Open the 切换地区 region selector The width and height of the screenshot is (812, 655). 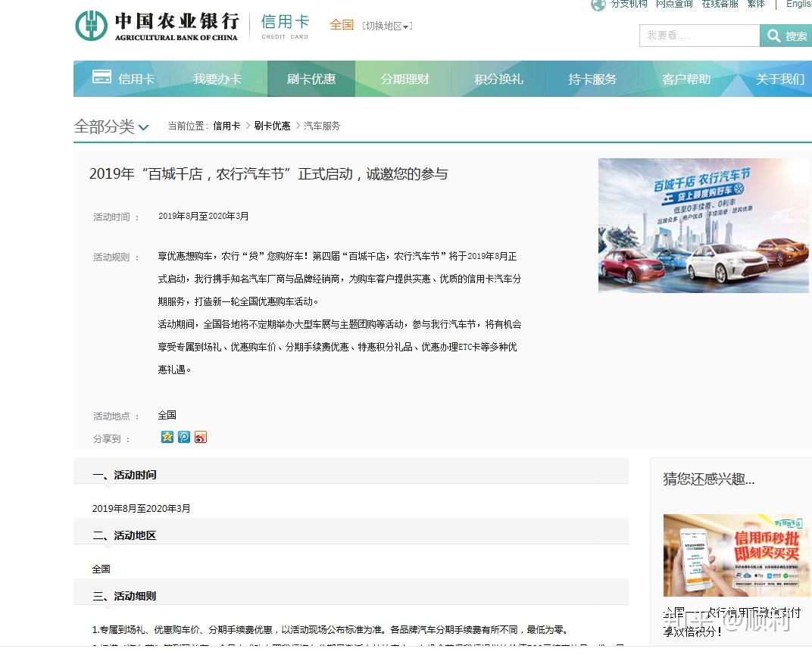[x=387, y=26]
